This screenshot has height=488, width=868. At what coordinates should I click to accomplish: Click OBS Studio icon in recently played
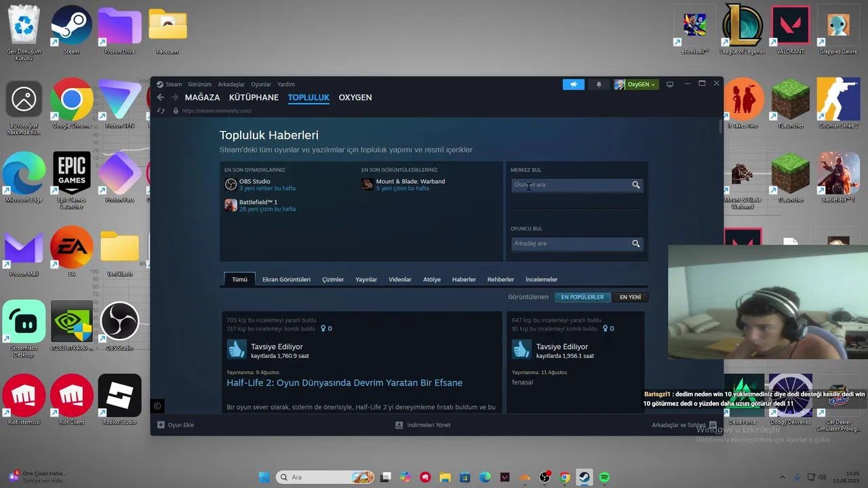pos(231,184)
